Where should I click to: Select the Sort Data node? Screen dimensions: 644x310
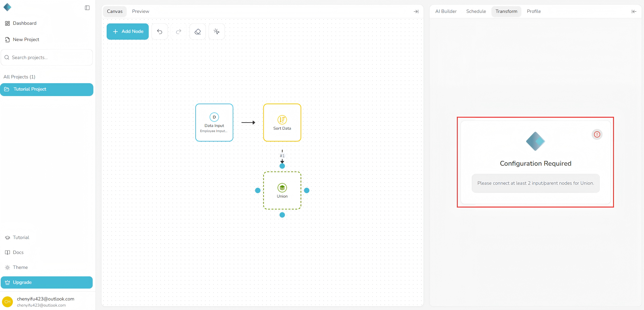coord(282,123)
